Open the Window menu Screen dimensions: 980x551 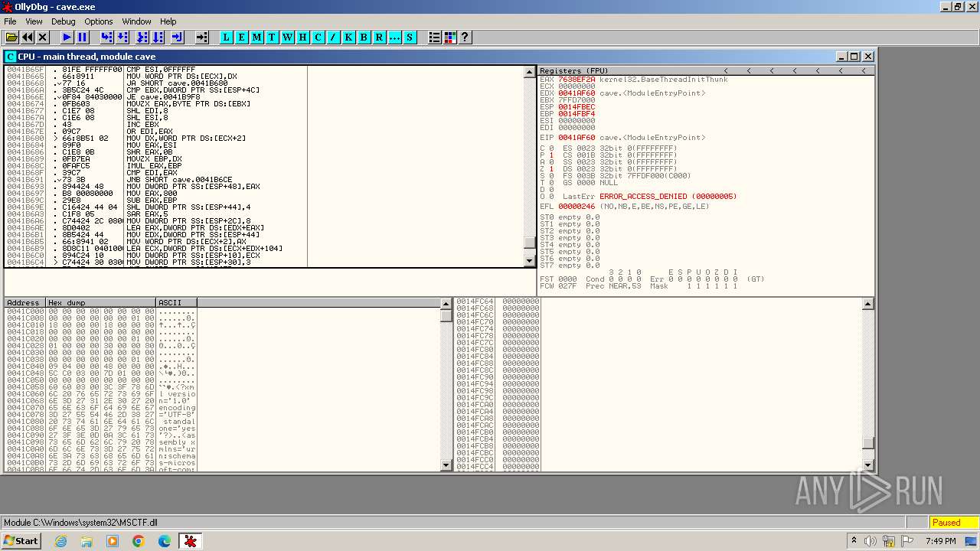(136, 21)
